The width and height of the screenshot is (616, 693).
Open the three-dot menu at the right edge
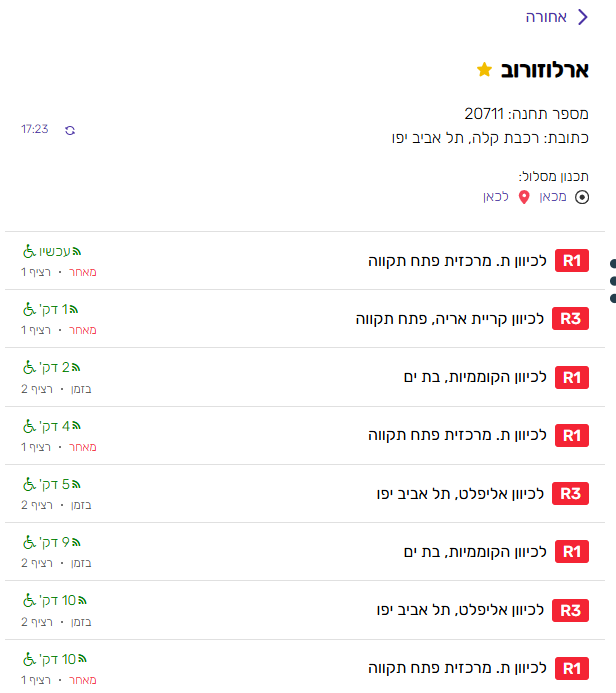tap(611, 281)
